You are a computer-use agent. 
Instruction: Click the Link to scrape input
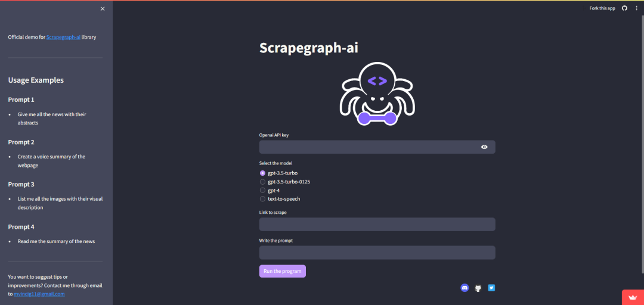point(377,225)
